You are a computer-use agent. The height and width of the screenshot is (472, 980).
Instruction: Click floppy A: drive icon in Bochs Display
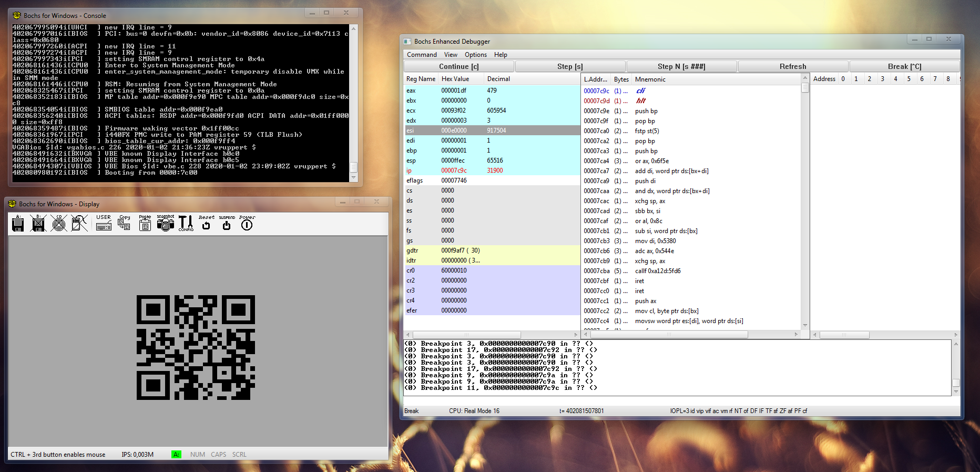click(x=18, y=224)
